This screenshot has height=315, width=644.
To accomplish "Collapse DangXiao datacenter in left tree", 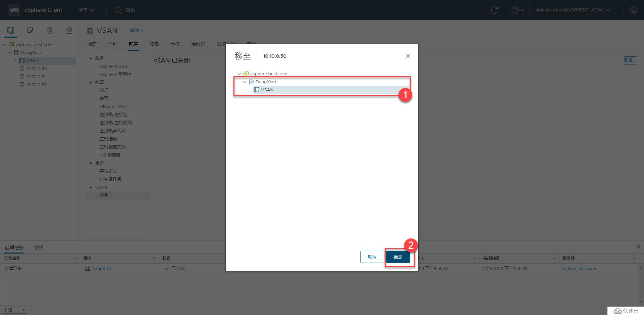I will tap(10, 52).
